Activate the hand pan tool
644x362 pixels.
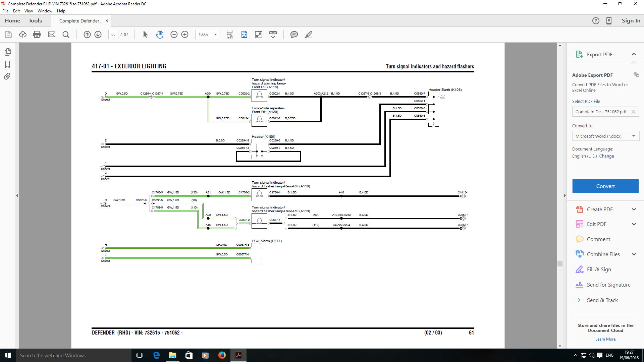point(160,35)
